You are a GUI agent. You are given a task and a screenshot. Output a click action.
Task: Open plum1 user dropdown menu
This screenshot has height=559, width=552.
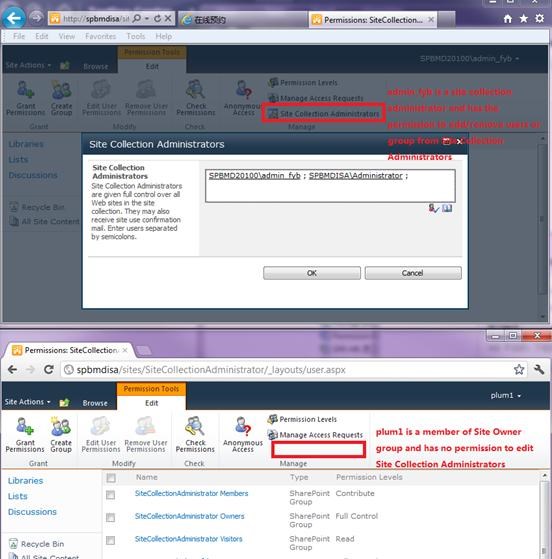point(506,395)
